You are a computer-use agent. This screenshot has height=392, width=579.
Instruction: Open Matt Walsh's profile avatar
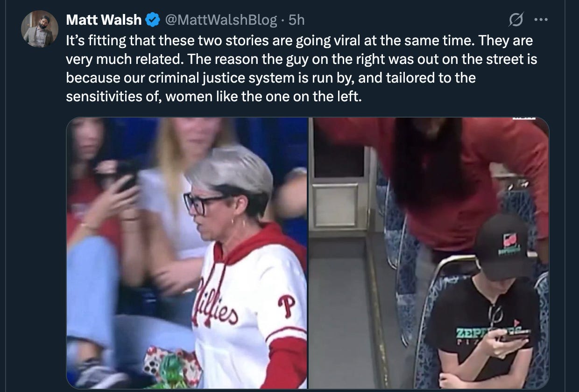(39, 29)
